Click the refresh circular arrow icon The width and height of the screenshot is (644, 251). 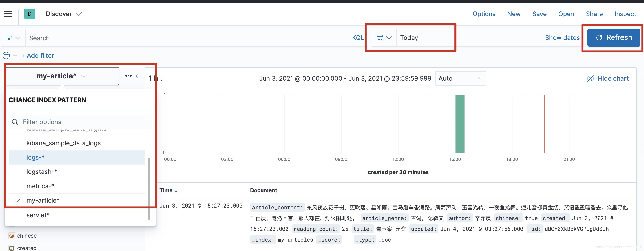pyautogui.click(x=599, y=37)
